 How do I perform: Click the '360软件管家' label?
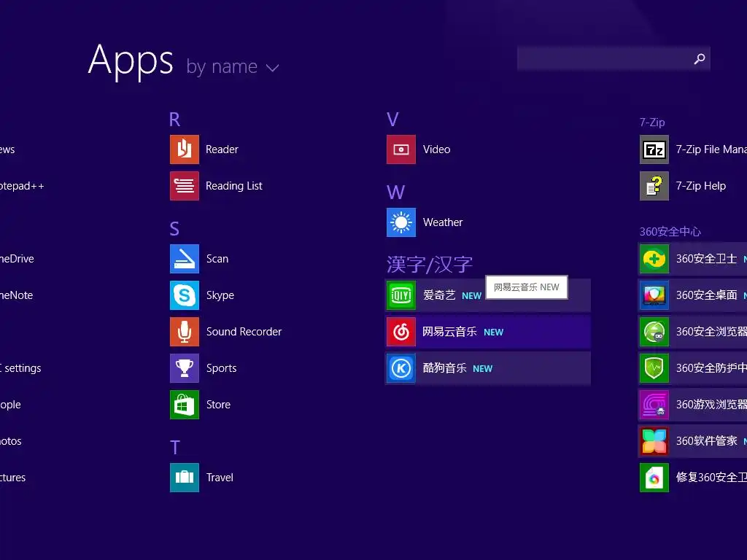click(706, 441)
